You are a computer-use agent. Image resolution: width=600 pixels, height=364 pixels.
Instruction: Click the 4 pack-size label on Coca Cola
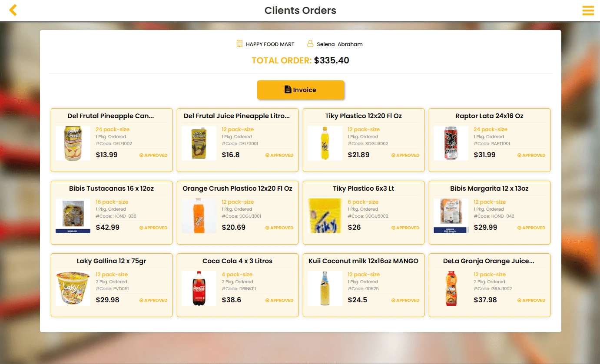237,275
